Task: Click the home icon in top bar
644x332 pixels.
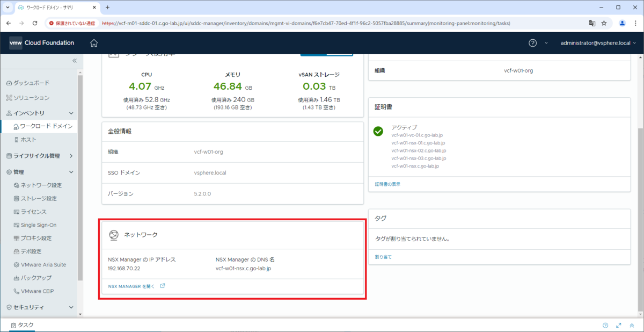Action: coord(94,43)
